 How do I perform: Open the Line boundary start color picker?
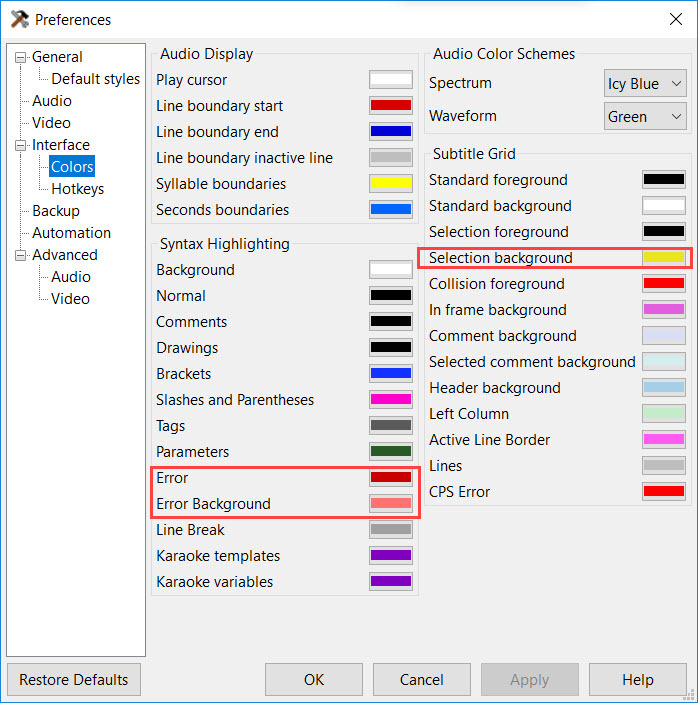click(390, 106)
